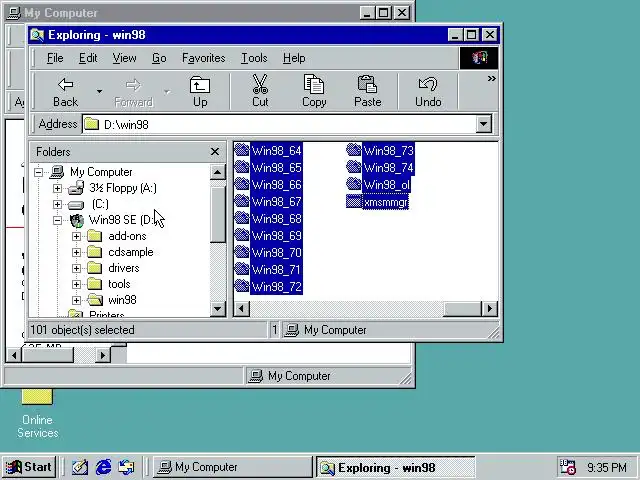Click the Back toolbar button
The height and width of the screenshot is (480, 640).
pyautogui.click(x=65, y=92)
